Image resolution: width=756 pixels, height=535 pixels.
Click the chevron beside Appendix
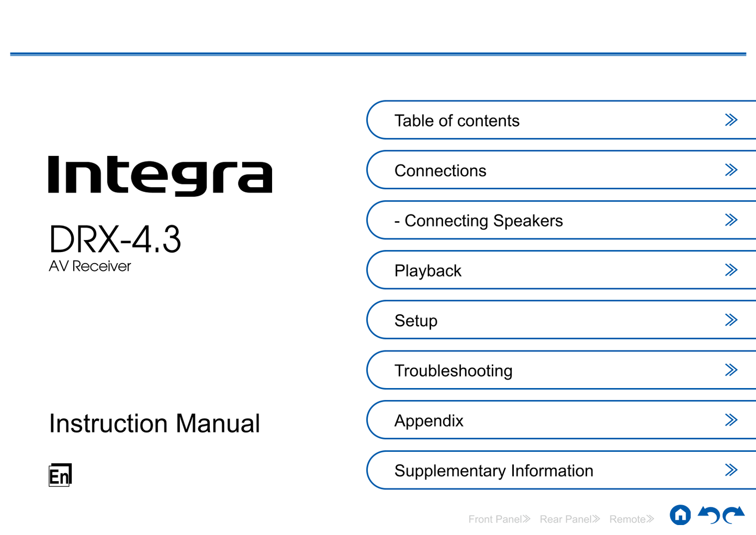pos(731,420)
